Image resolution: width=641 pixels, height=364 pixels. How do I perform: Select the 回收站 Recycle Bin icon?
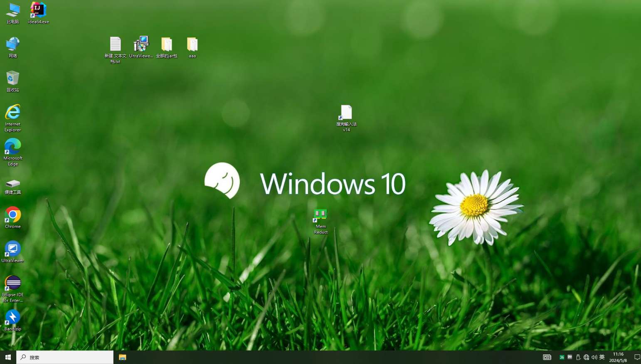(x=12, y=81)
